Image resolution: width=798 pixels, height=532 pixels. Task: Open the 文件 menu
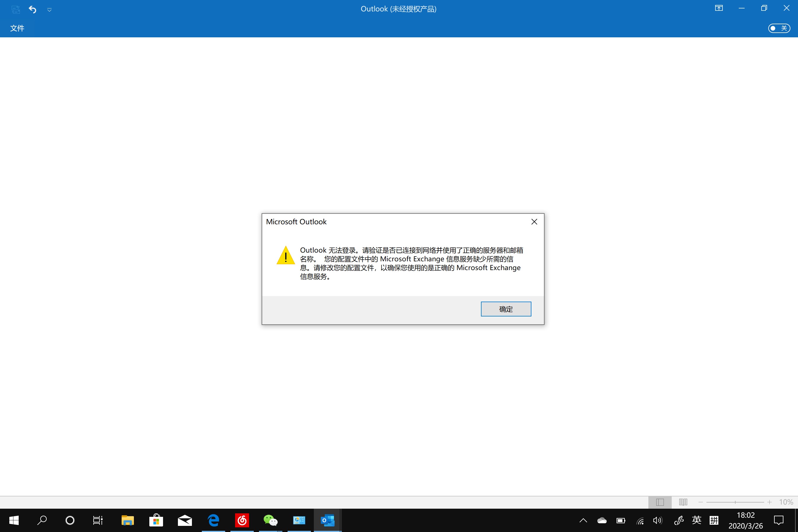[17, 28]
